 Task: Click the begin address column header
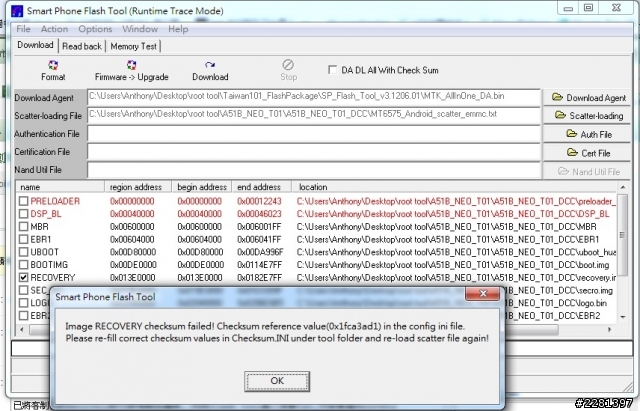point(202,187)
